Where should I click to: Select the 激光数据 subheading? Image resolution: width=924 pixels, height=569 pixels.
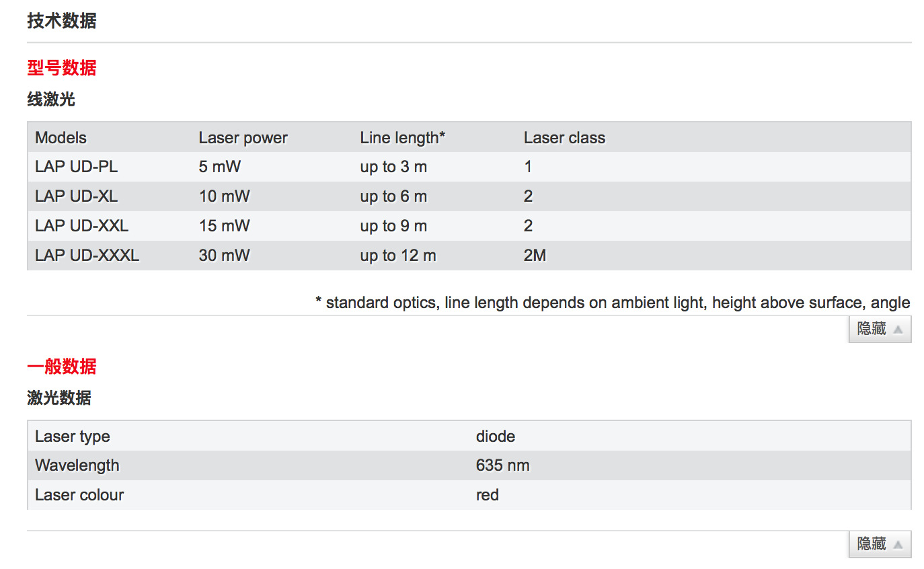[x=59, y=398]
